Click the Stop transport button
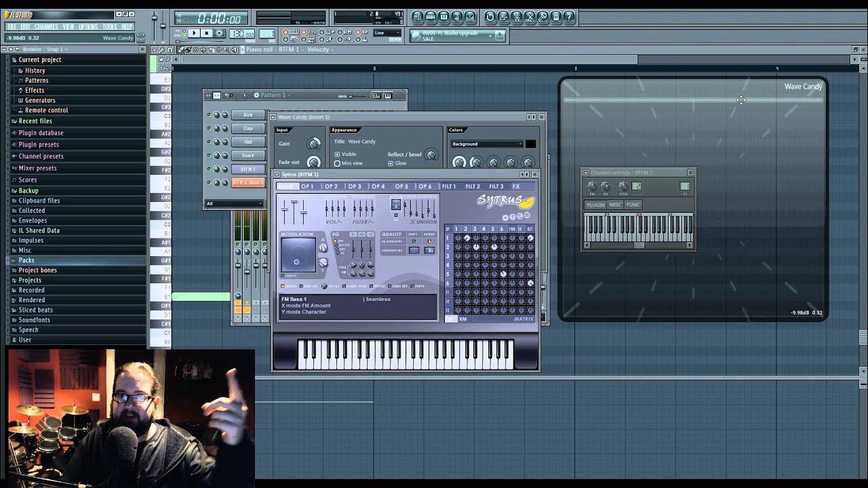The width and height of the screenshot is (868, 488). [x=206, y=33]
